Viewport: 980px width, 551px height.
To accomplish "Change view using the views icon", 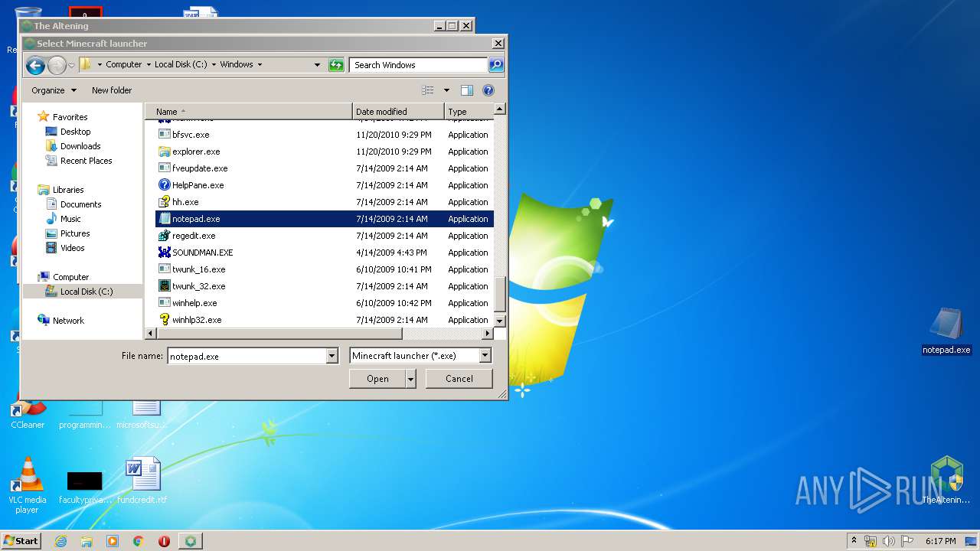I will click(428, 90).
